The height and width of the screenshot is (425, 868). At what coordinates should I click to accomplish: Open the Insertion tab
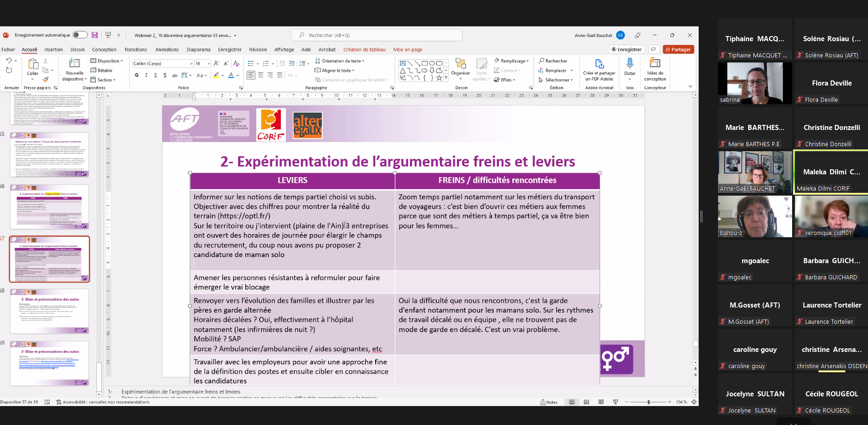coord(54,49)
